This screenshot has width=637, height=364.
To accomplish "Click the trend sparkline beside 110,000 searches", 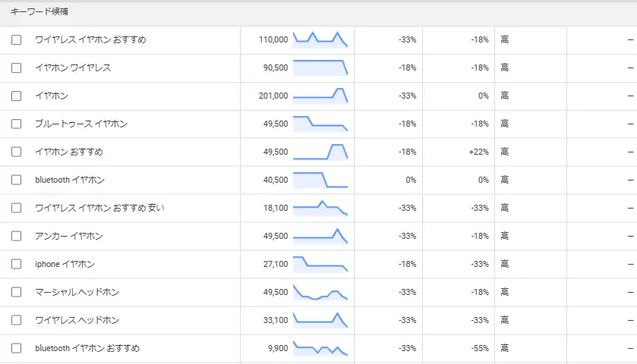I will coord(320,39).
